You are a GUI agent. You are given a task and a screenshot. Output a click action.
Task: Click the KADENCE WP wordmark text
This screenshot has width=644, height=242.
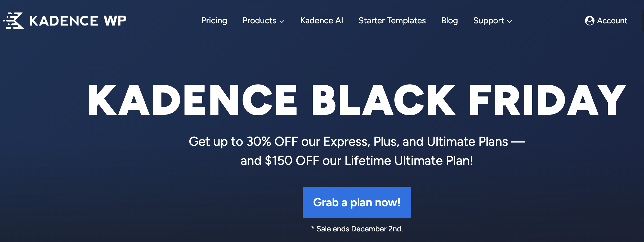78,21
